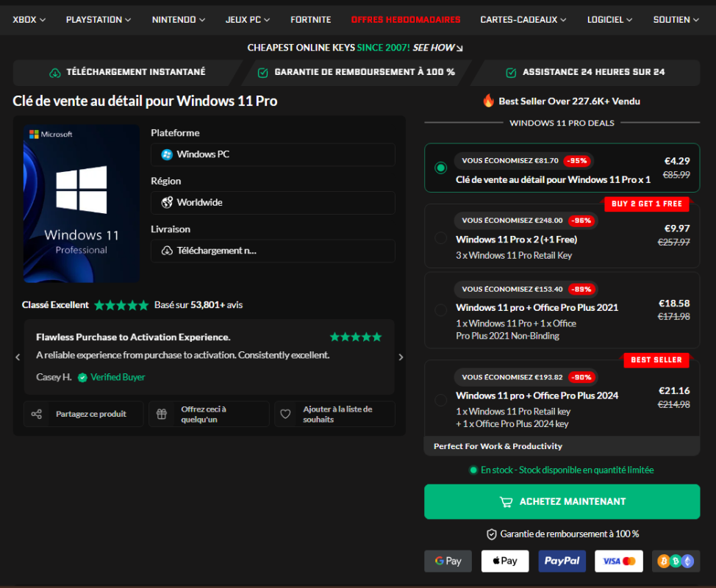The height and width of the screenshot is (588, 716).
Task: Click the shopping cart icon
Action: click(506, 502)
